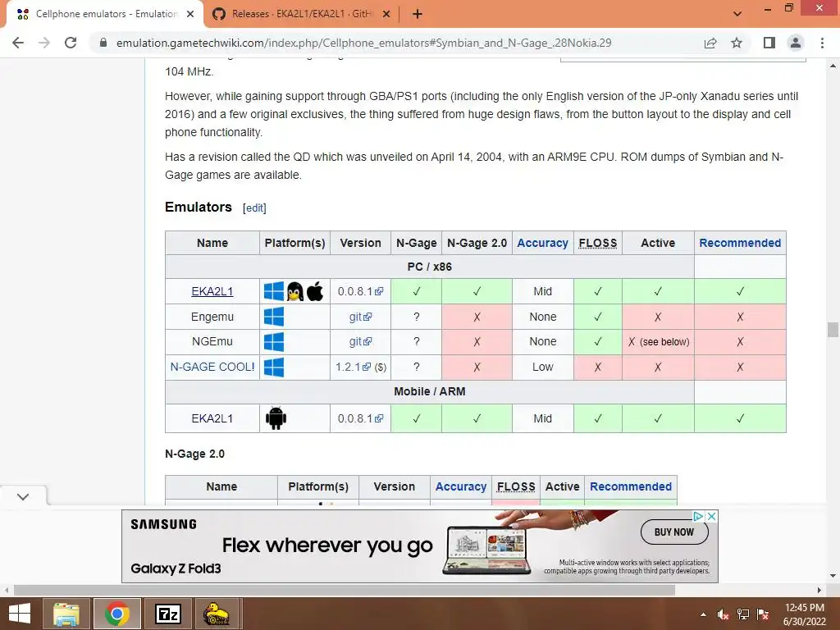
Task: Select the 'PC / x86' section header
Action: point(430,267)
